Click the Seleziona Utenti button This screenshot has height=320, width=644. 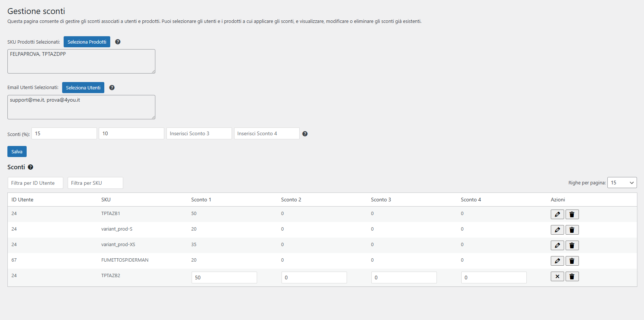tap(83, 88)
